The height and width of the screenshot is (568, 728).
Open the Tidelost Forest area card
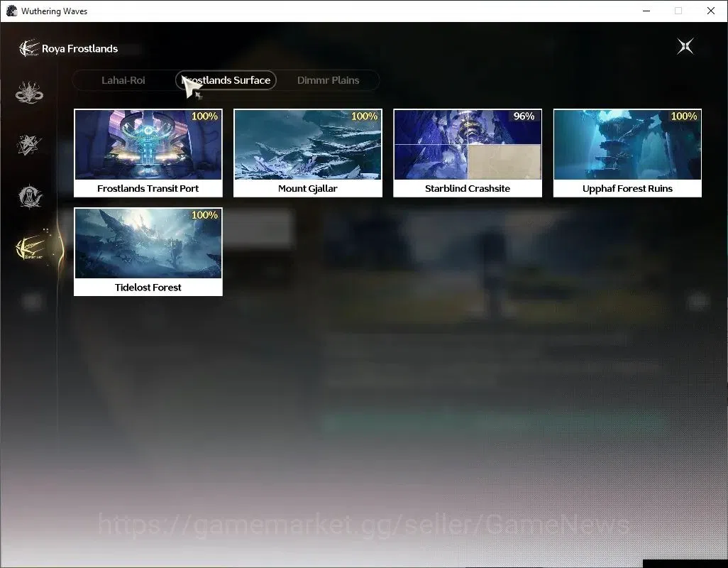coord(148,252)
